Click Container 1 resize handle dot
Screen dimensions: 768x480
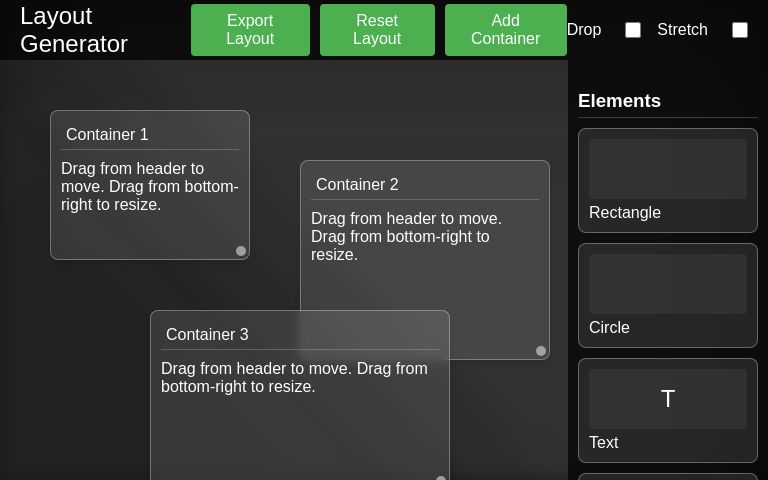point(241,251)
